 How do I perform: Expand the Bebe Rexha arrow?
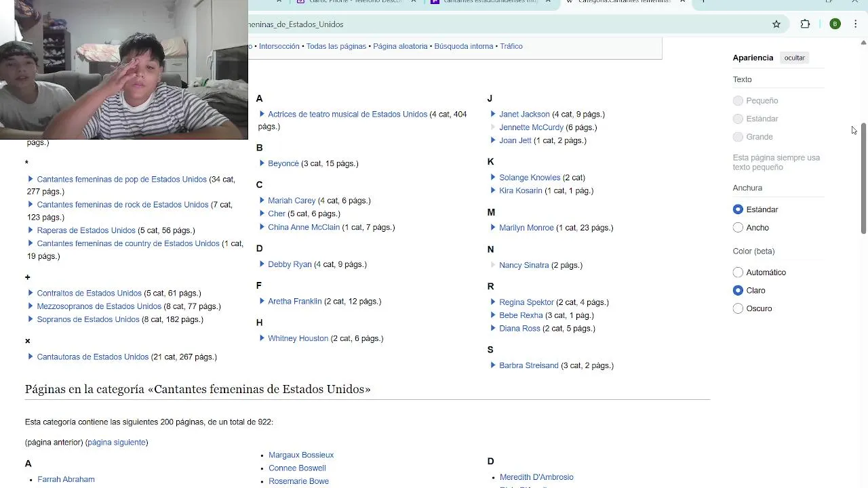click(493, 315)
